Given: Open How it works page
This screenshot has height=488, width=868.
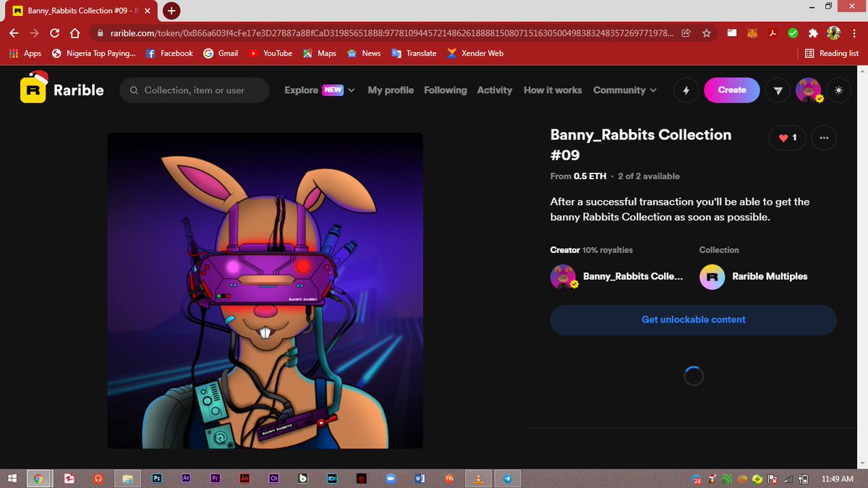Looking at the screenshot, I should pyautogui.click(x=553, y=90).
